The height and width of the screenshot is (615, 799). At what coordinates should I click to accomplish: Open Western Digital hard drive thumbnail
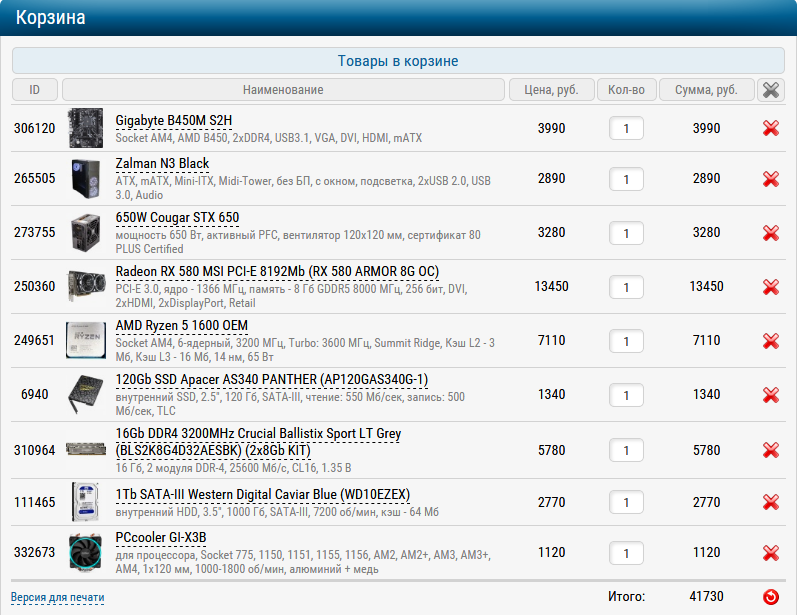[86, 502]
